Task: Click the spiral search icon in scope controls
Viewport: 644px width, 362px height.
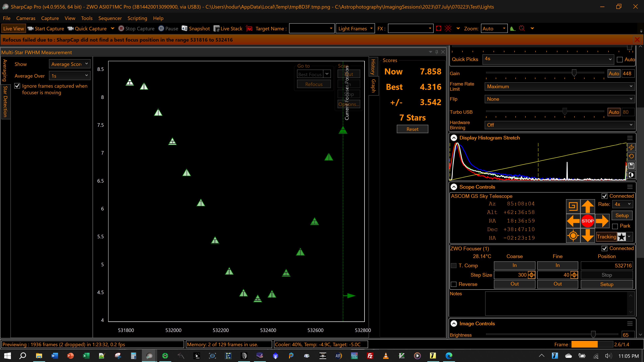Action: tap(573, 207)
